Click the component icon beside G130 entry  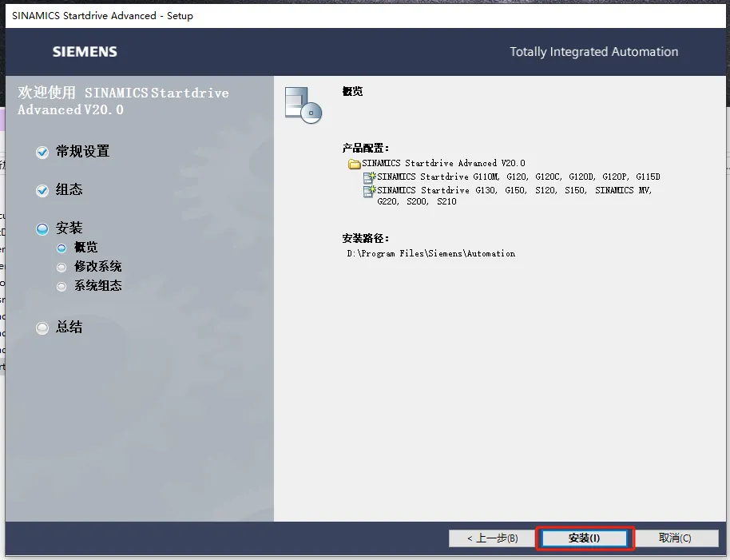[x=369, y=191]
